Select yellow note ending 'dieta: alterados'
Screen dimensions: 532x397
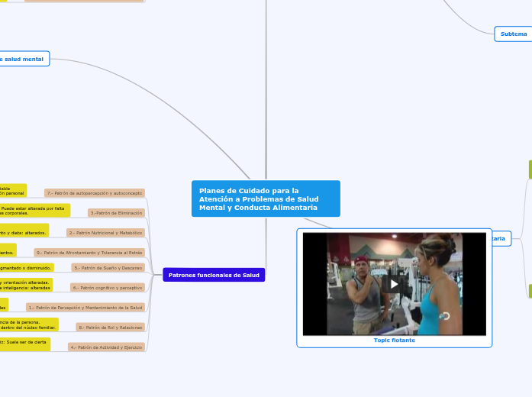pos(24,231)
